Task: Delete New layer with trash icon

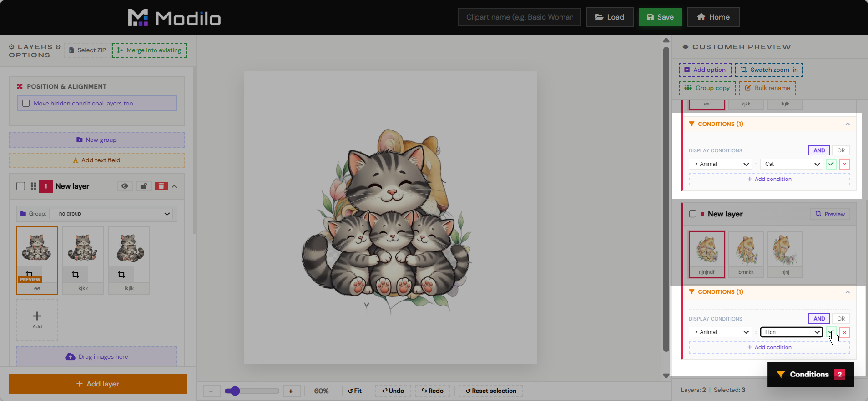Action: click(161, 186)
